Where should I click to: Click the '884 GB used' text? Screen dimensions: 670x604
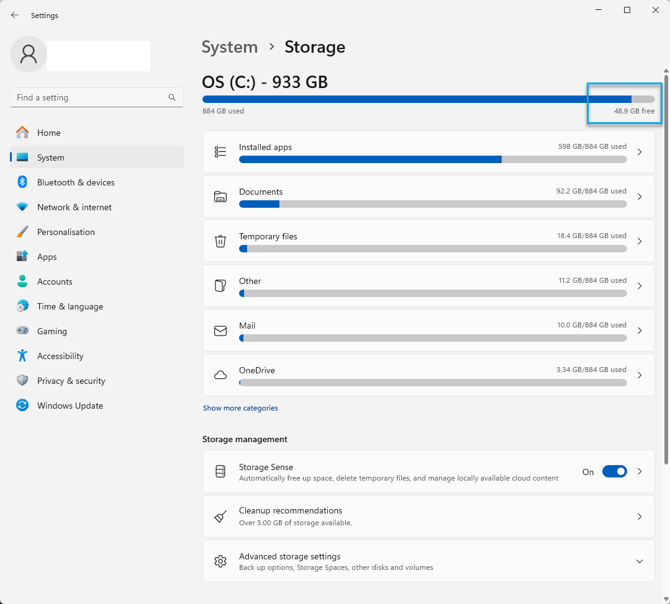(223, 111)
